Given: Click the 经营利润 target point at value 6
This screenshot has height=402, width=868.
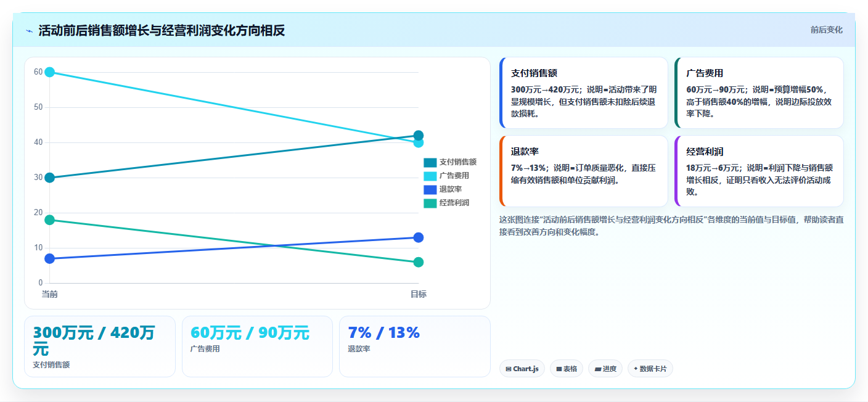Looking at the screenshot, I should click(x=419, y=262).
